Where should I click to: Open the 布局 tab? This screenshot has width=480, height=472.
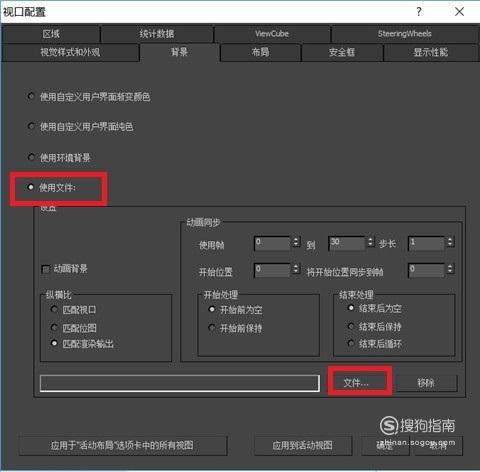pyautogui.click(x=261, y=52)
